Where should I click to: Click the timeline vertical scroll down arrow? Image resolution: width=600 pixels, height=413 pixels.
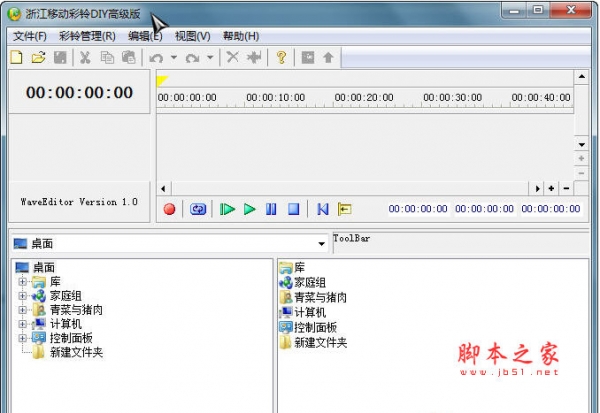tap(581, 144)
